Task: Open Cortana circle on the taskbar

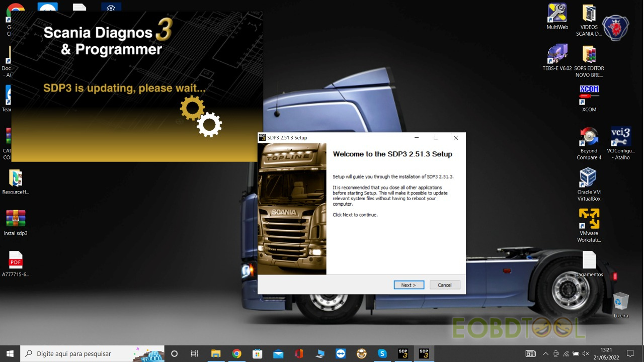Action: pos(175,353)
